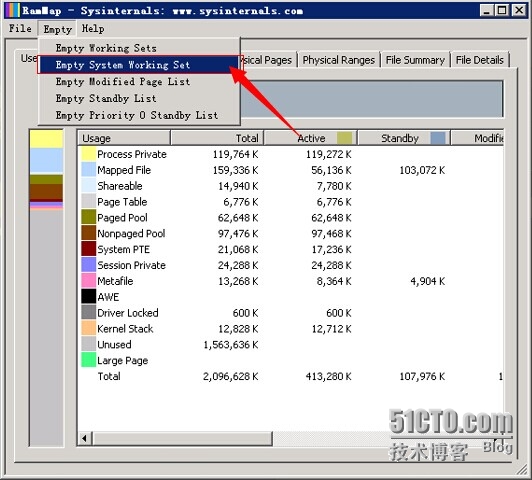The height and width of the screenshot is (480, 532).
Task: Select the Metafile row label
Action: pos(115,281)
